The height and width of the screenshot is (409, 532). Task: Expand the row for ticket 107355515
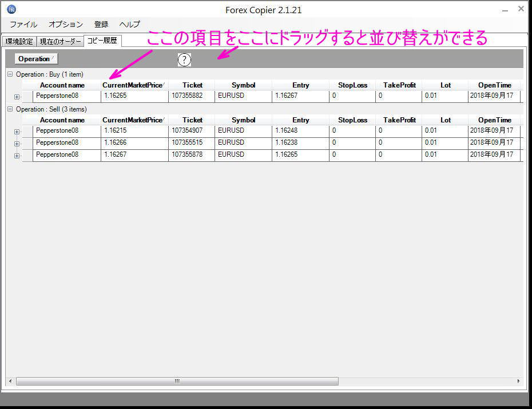coord(17,144)
